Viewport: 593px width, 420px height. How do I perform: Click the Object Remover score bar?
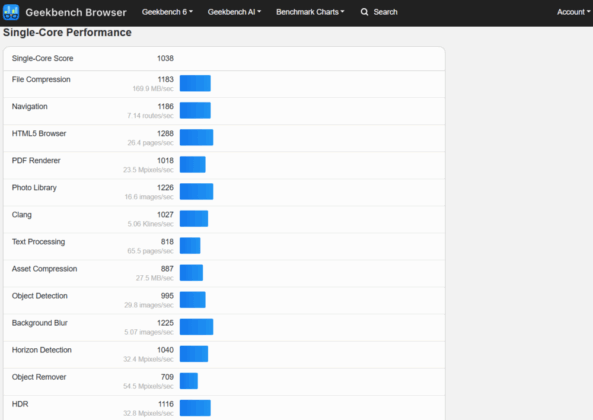[189, 381]
